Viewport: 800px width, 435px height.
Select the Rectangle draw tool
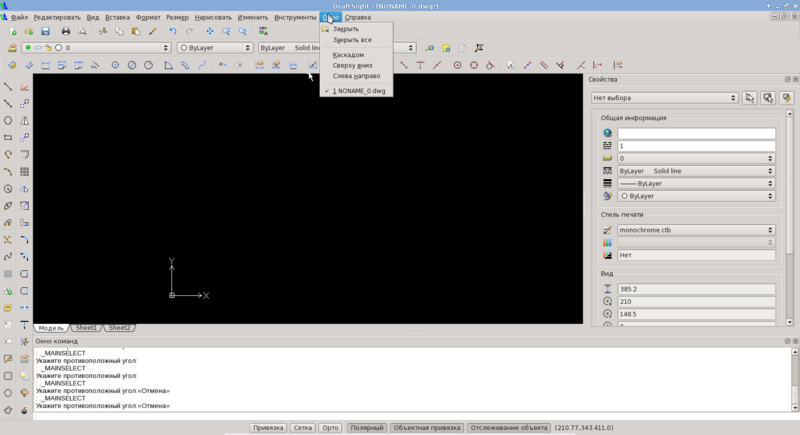pyautogui.click(x=8, y=138)
